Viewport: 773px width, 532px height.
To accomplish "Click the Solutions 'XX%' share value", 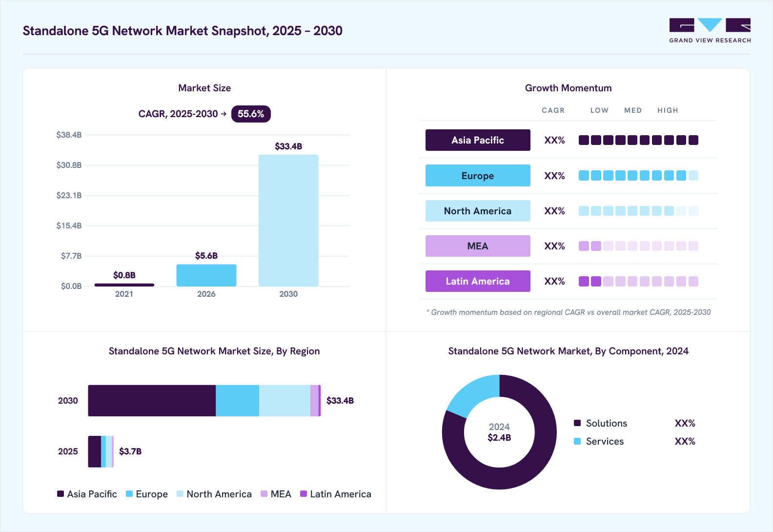I will (685, 423).
